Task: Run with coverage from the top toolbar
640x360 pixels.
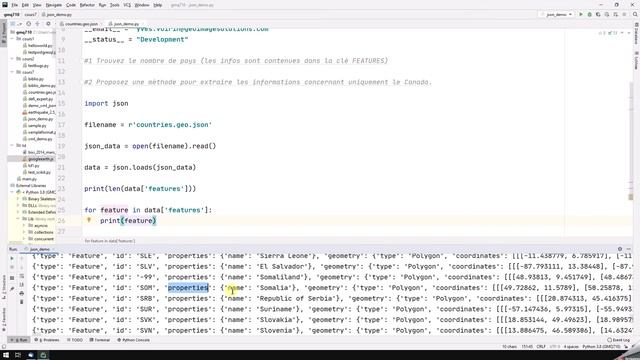Action: point(598,14)
